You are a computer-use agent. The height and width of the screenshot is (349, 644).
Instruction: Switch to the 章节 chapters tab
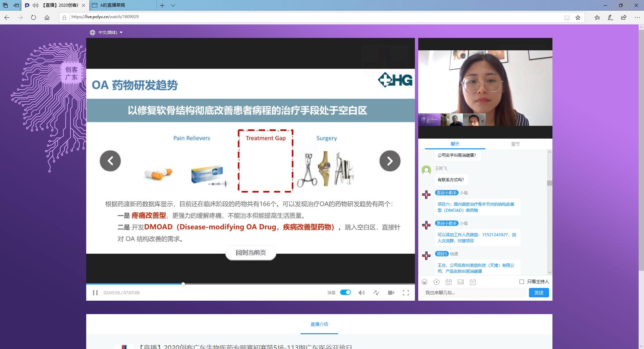(515, 144)
